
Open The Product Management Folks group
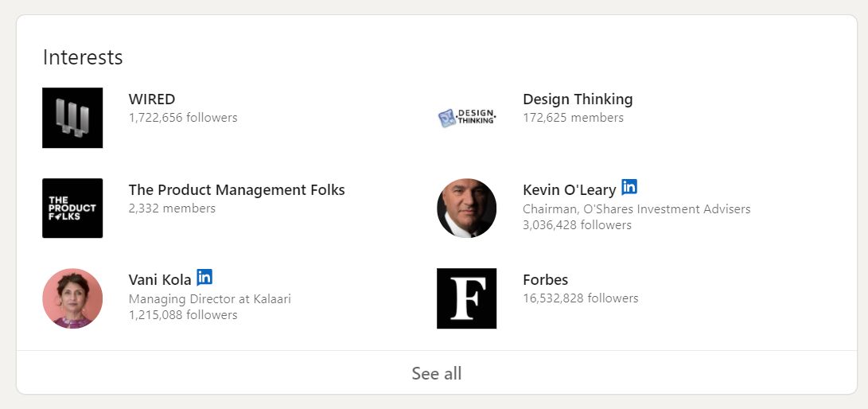[x=237, y=190]
